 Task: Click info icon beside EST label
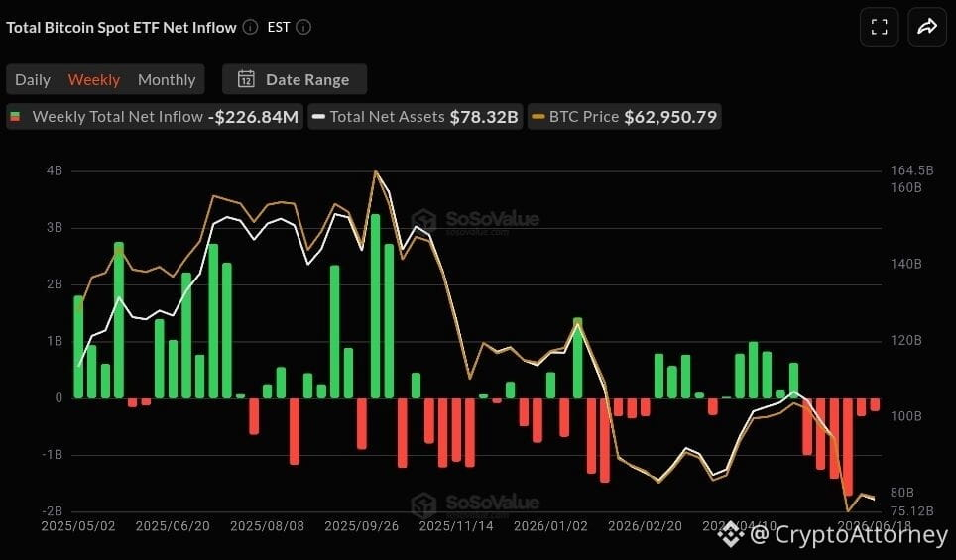(303, 27)
